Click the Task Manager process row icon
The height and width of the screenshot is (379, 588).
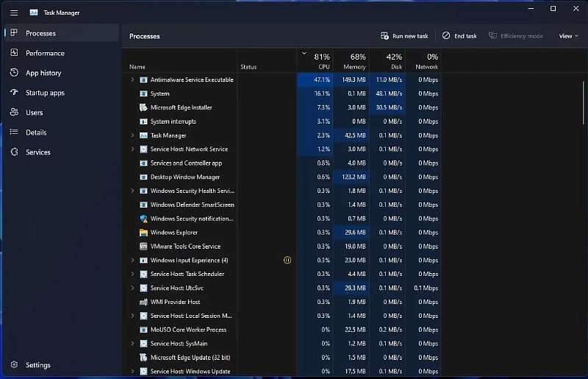pyautogui.click(x=143, y=135)
